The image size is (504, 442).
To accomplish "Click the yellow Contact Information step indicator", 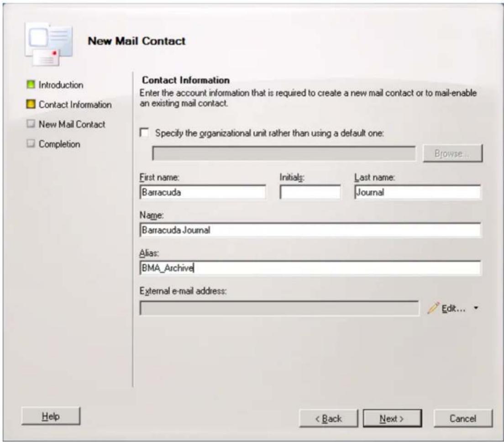I will [x=31, y=104].
